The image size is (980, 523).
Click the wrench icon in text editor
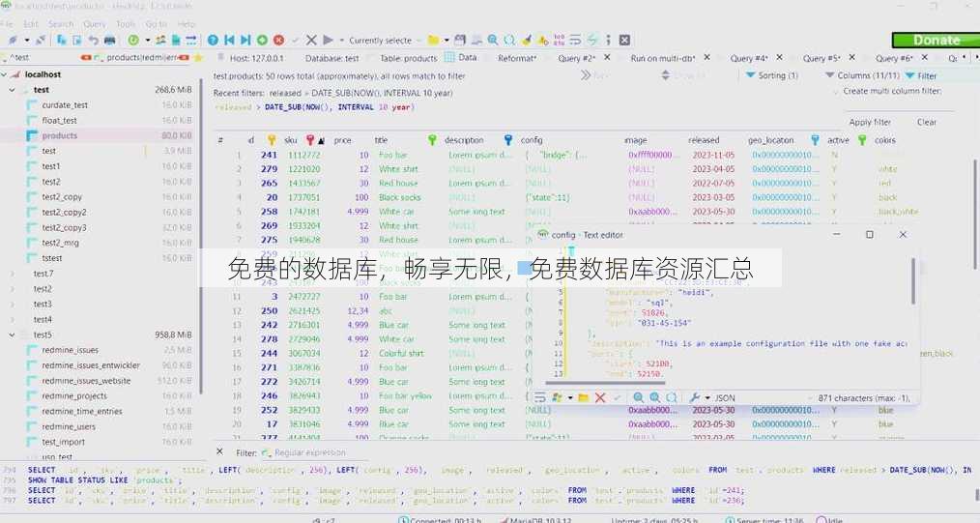coord(694,397)
